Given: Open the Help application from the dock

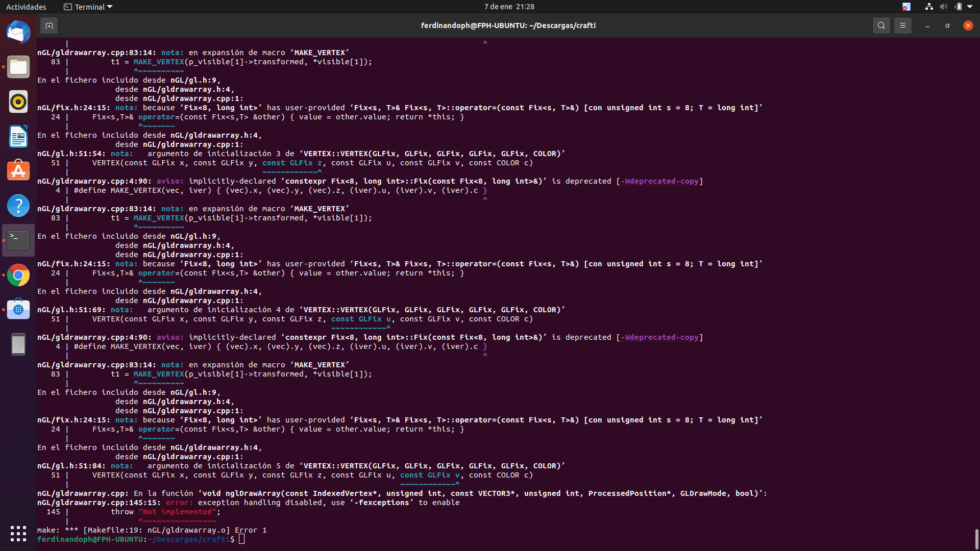Looking at the screenshot, I should (18, 205).
